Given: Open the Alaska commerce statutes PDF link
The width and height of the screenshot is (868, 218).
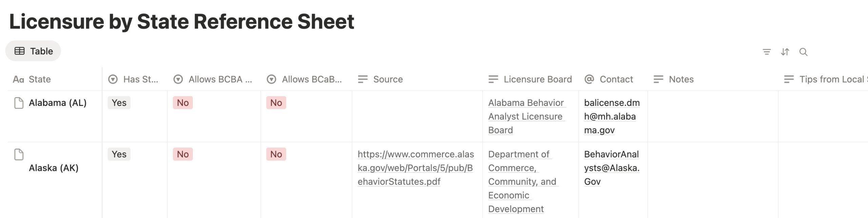Looking at the screenshot, I should (x=415, y=168).
